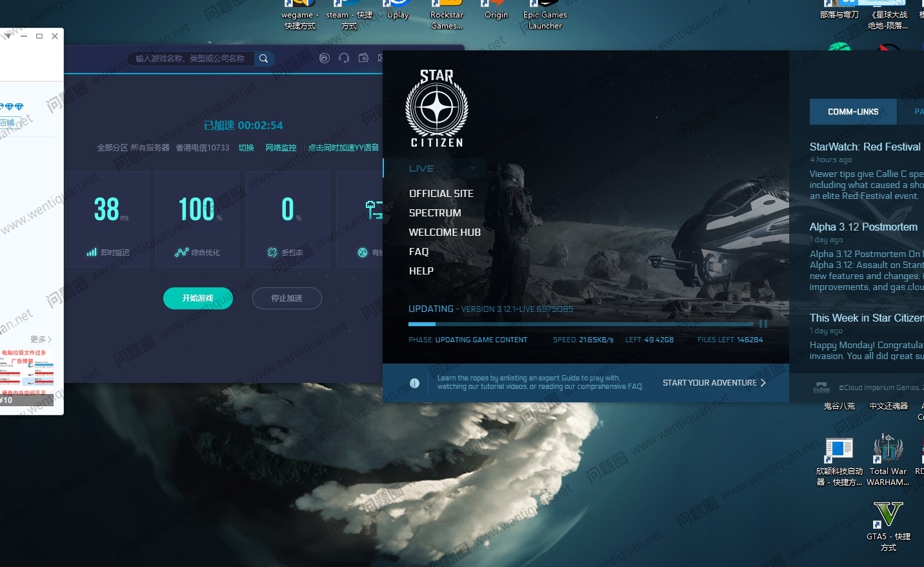This screenshot has width=924, height=567.
Task: Switch to the COMM-LINKS tab
Action: point(852,112)
